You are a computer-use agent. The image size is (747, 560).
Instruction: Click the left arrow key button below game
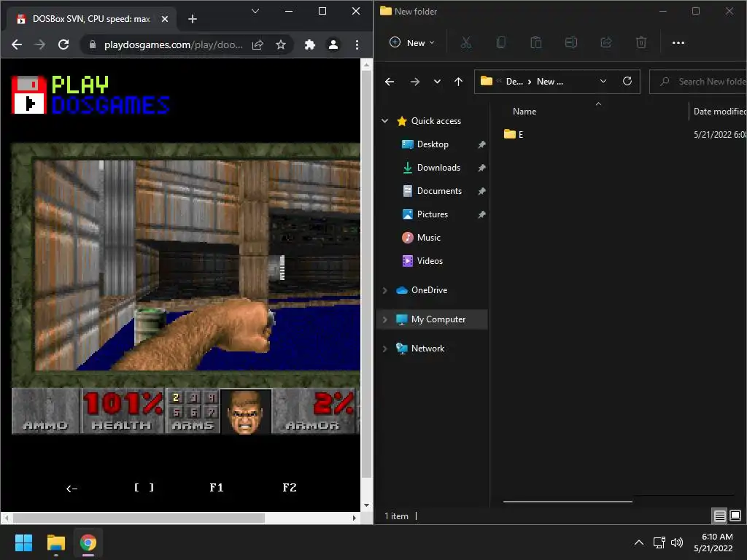tap(72, 488)
